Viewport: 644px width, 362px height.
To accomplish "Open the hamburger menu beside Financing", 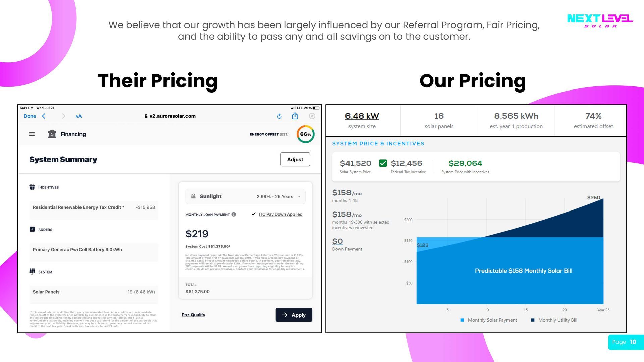I will [x=32, y=134].
